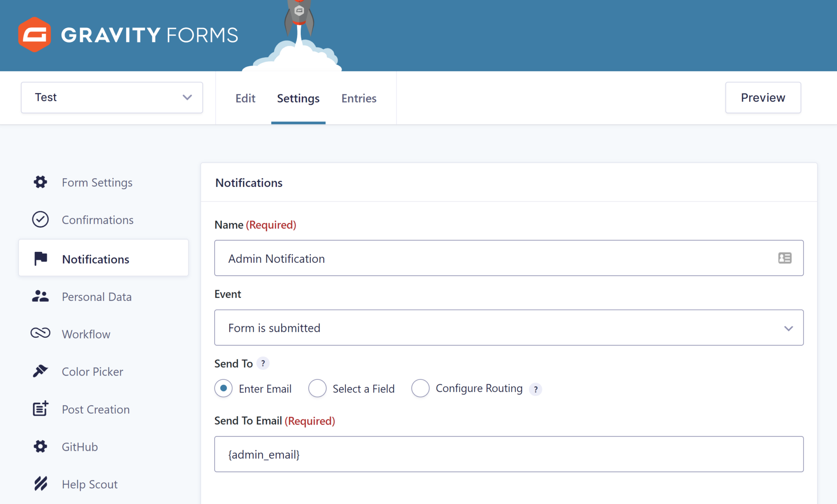Open Personal Data settings
This screenshot has width=837, height=504.
[96, 297]
